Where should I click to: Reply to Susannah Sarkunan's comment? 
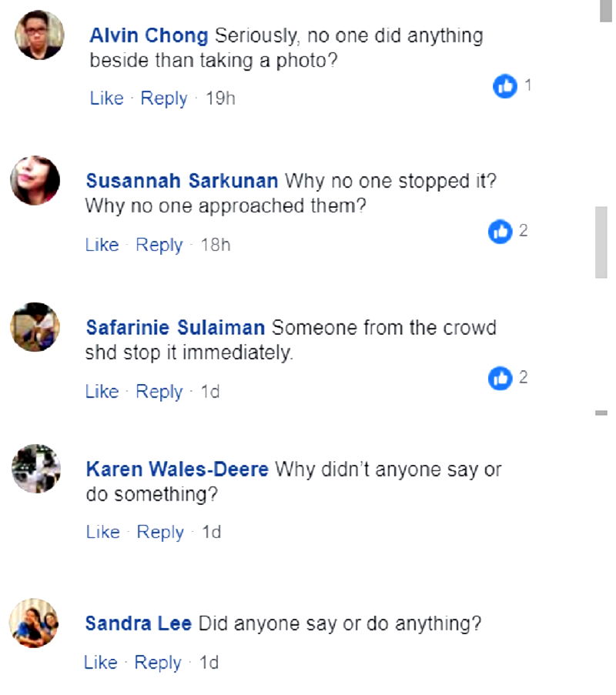point(159,245)
